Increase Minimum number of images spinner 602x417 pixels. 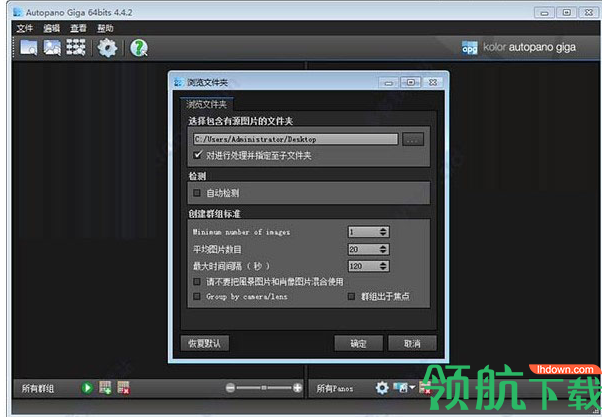pos(383,229)
